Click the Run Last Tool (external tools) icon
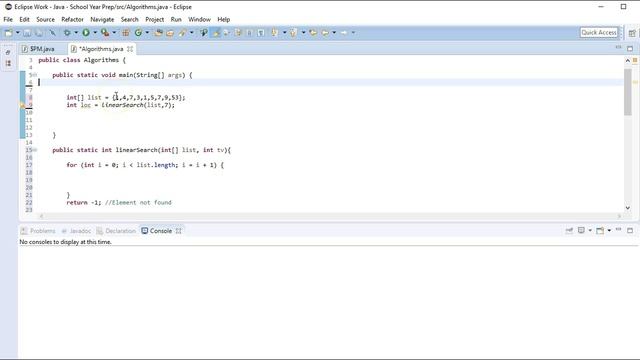Screen dimensions: 640x360 105,33
